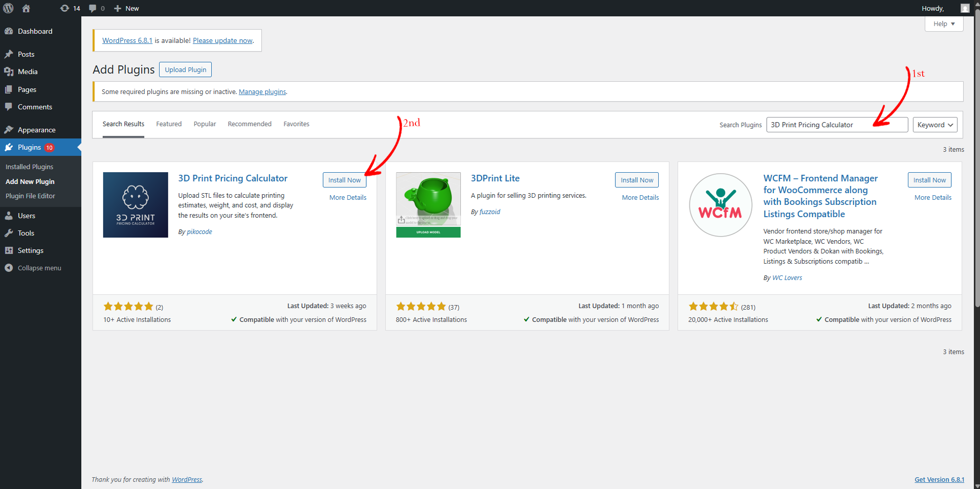
Task: Click the star rating with 281 reviews
Action: [x=713, y=307]
